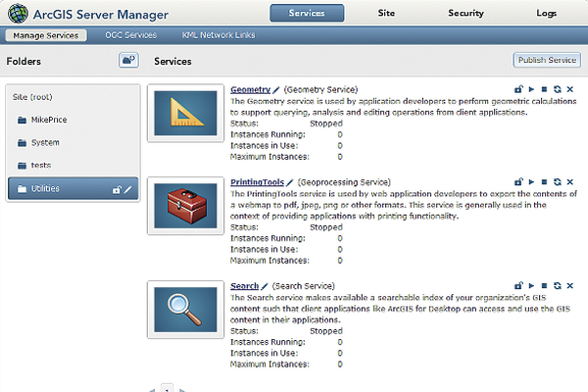Click lock icon on Utilities folder
The height and width of the screenshot is (392, 588).
[x=116, y=189]
